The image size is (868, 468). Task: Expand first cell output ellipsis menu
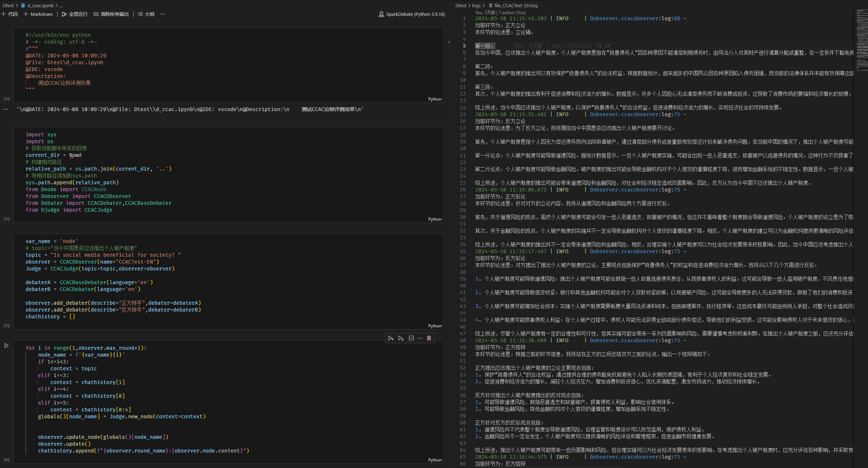5,109
